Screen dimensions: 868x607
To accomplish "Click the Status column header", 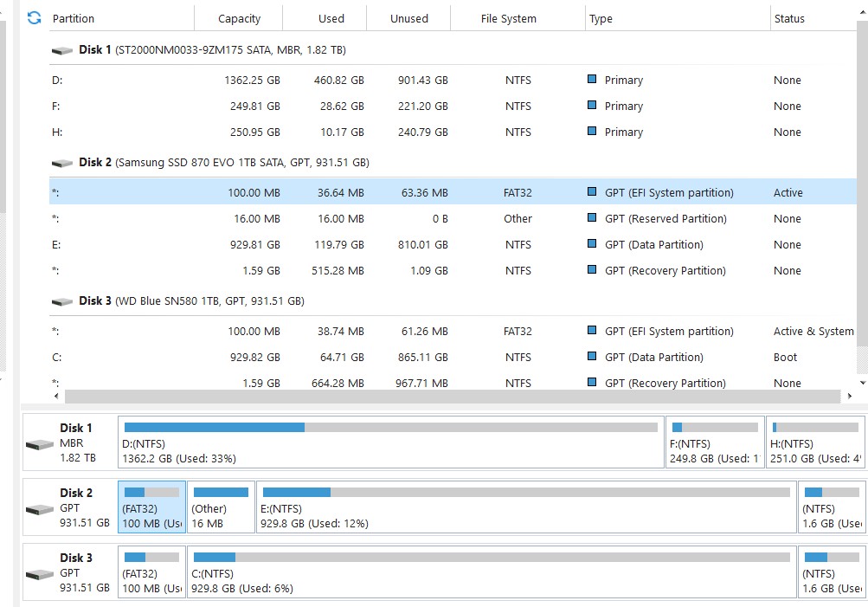I will [x=789, y=18].
